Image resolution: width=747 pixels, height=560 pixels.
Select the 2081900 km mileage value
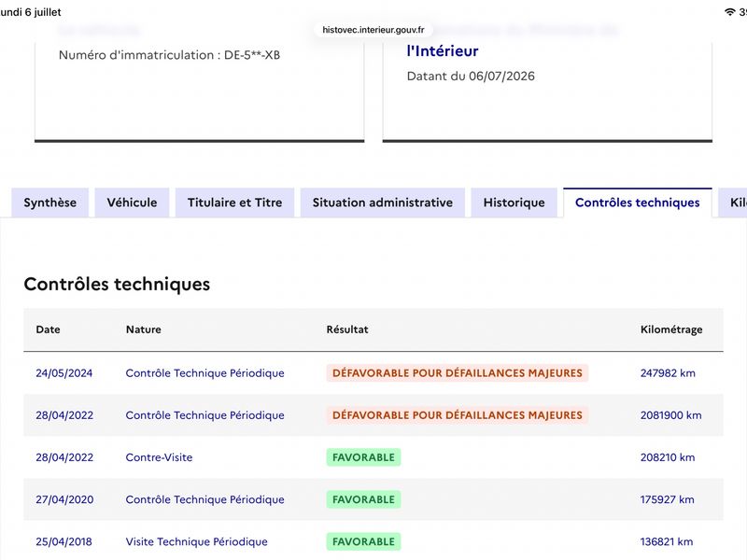point(670,415)
